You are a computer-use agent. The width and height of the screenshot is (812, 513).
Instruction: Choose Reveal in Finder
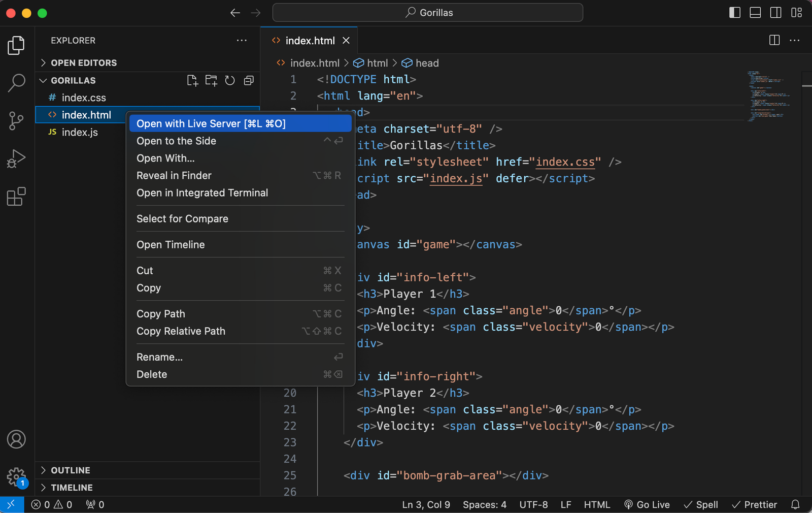point(240,175)
